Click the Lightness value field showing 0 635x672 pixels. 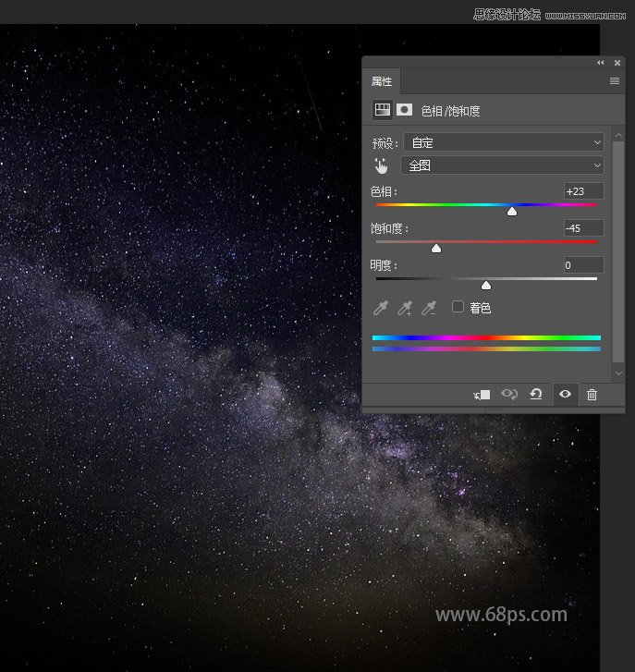583,265
